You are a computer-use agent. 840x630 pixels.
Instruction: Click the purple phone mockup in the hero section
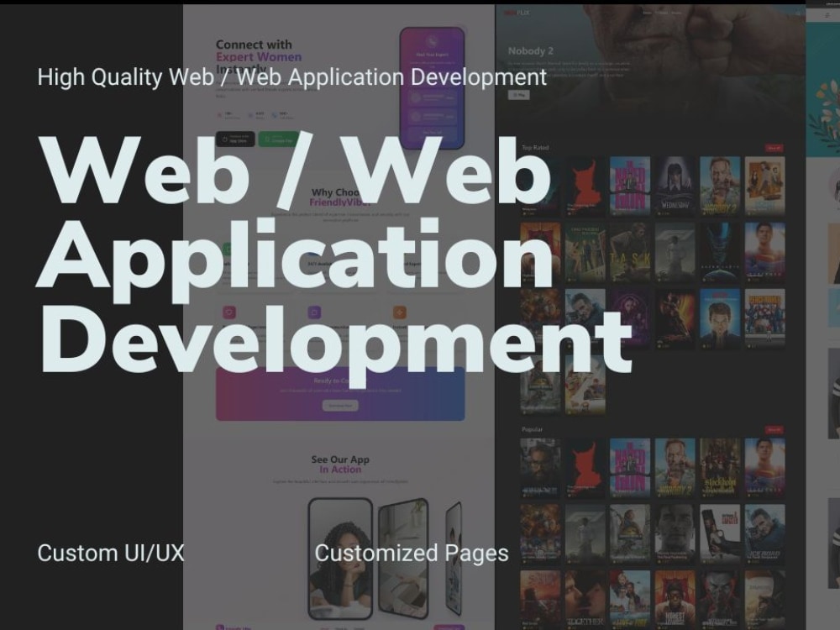[432, 88]
